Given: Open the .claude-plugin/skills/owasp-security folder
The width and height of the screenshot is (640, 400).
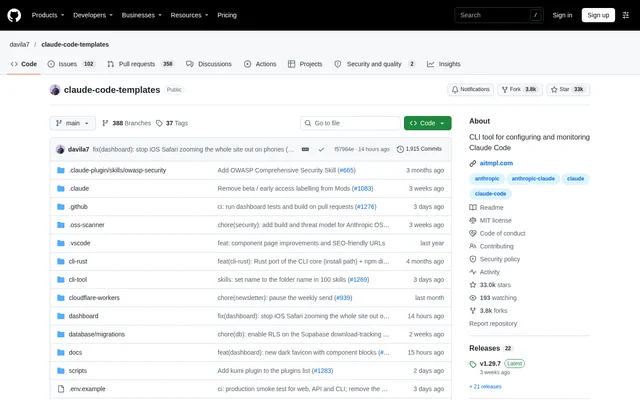Looking at the screenshot, I should [117, 170].
